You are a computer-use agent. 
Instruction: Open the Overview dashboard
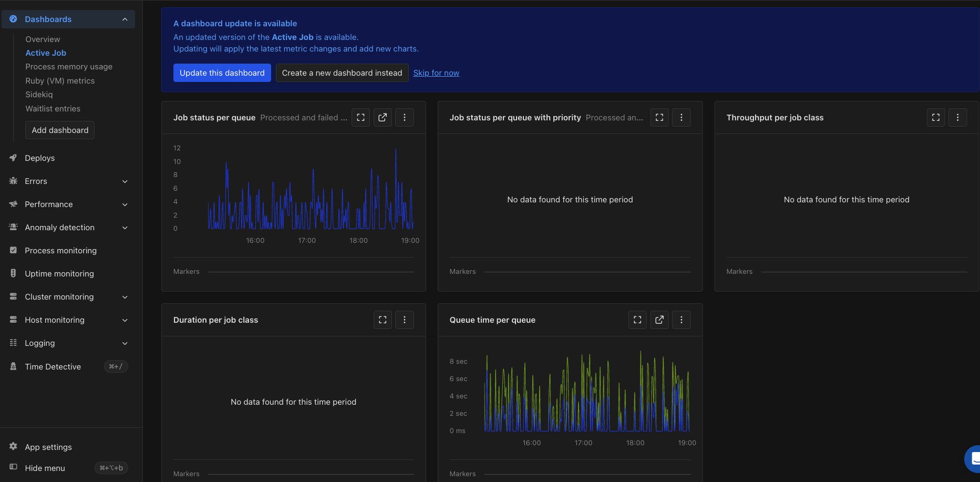click(x=43, y=39)
